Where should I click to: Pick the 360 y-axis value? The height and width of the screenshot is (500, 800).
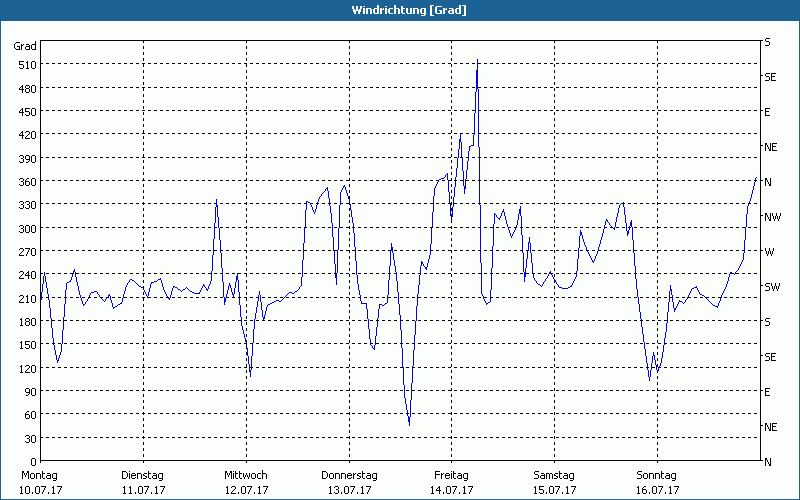28,182
